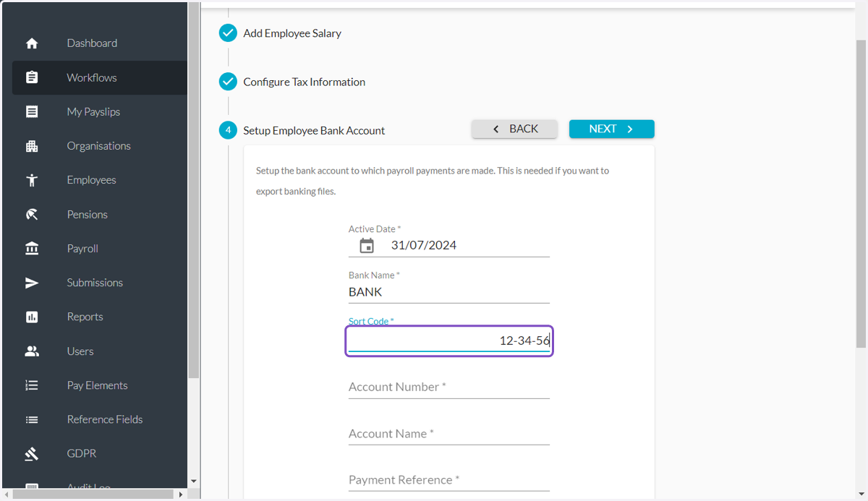Select Pay Elements in sidebar

pyautogui.click(x=100, y=385)
